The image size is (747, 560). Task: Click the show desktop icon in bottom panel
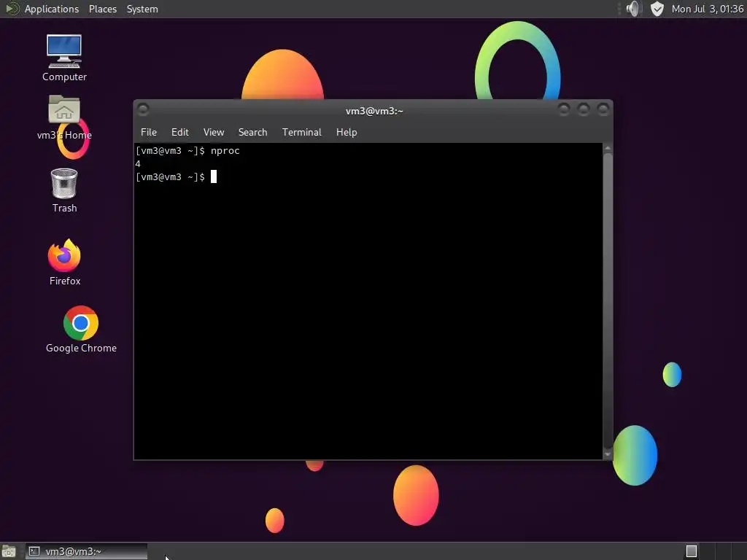(x=9, y=551)
